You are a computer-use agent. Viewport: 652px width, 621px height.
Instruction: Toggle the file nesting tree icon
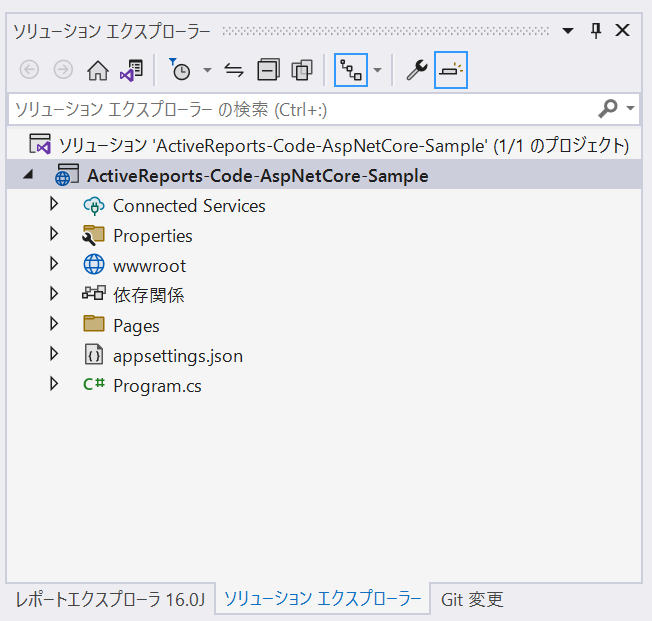pos(351,70)
